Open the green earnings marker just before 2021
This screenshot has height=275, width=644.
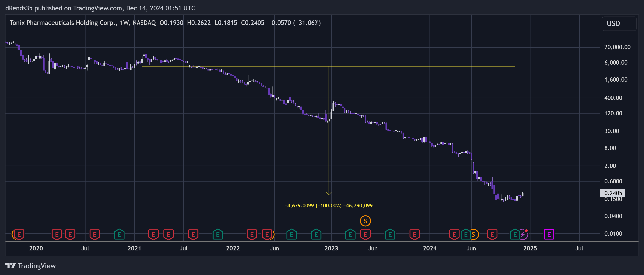[x=119, y=234]
